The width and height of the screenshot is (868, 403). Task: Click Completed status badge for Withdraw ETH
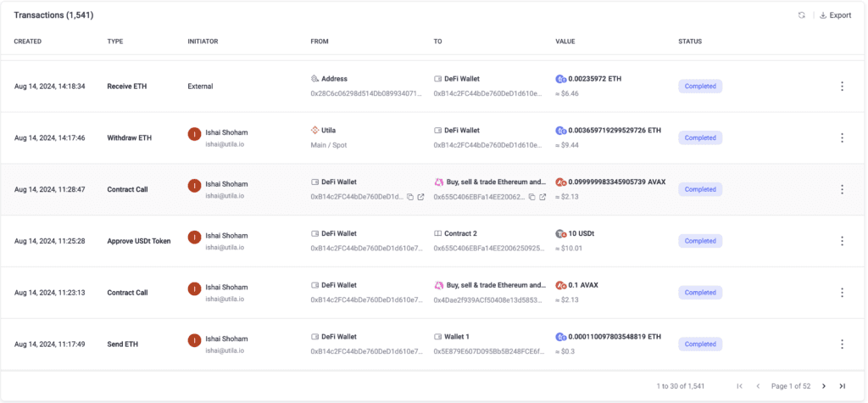tap(700, 138)
